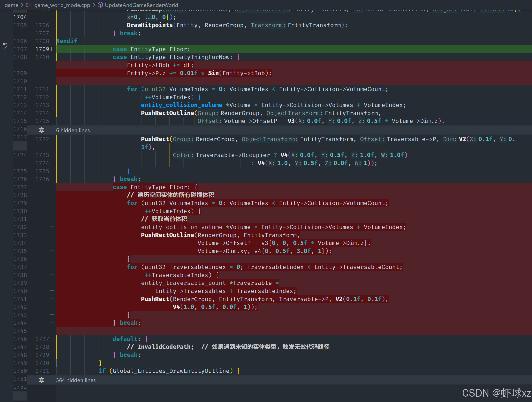Click original line number 1746
Image resolution: width=532 pixels, height=402 pixels.
point(20,339)
